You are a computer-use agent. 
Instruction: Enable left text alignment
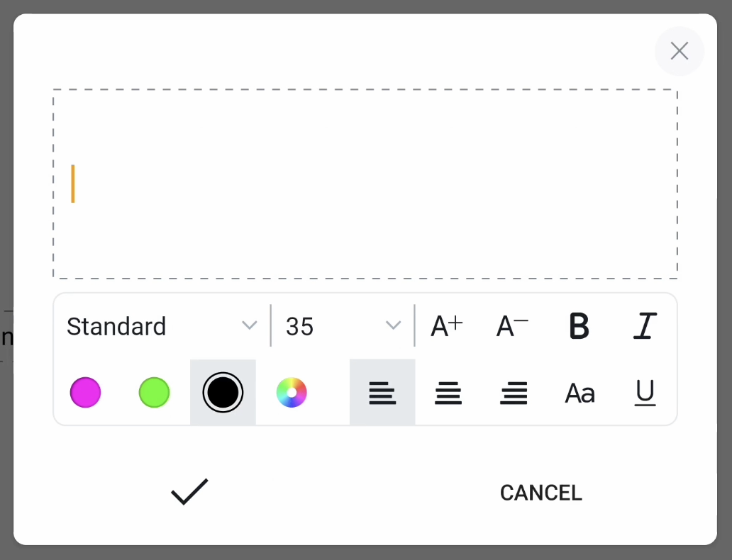click(x=382, y=392)
